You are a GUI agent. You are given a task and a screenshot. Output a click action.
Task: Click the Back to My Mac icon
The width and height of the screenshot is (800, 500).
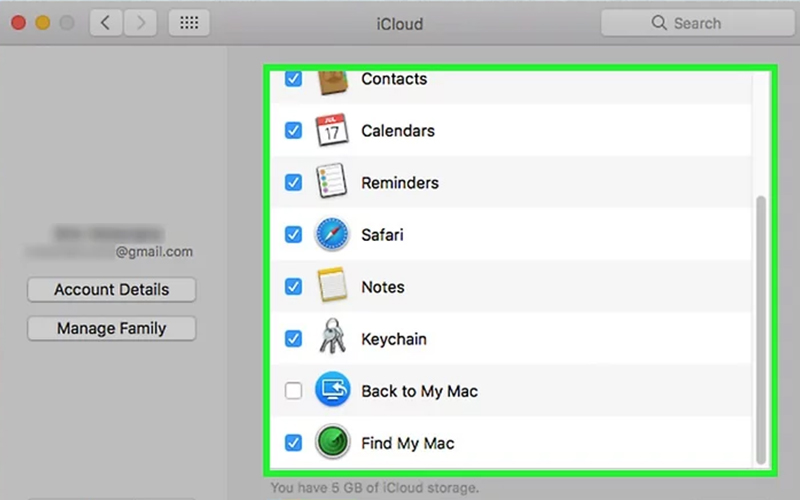[331, 391]
